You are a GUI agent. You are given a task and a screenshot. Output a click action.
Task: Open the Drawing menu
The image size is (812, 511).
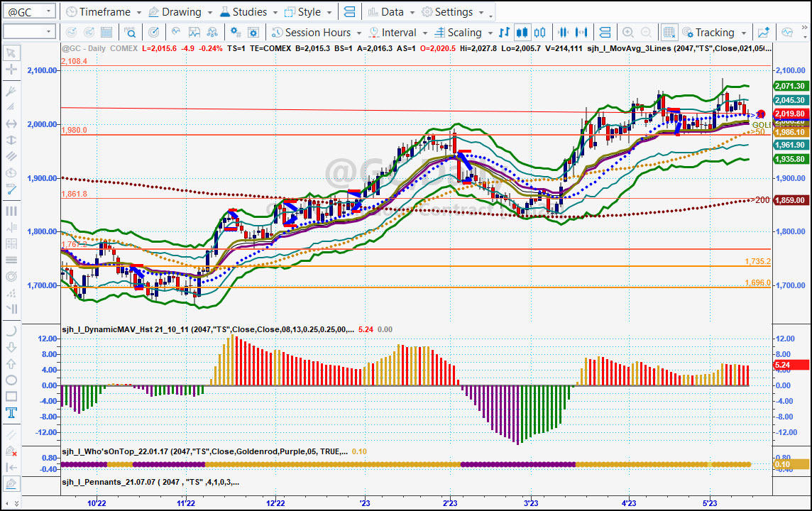[175, 12]
